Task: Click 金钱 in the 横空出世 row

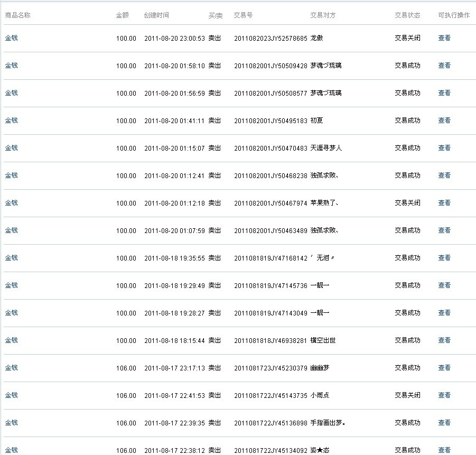Action: point(11,340)
